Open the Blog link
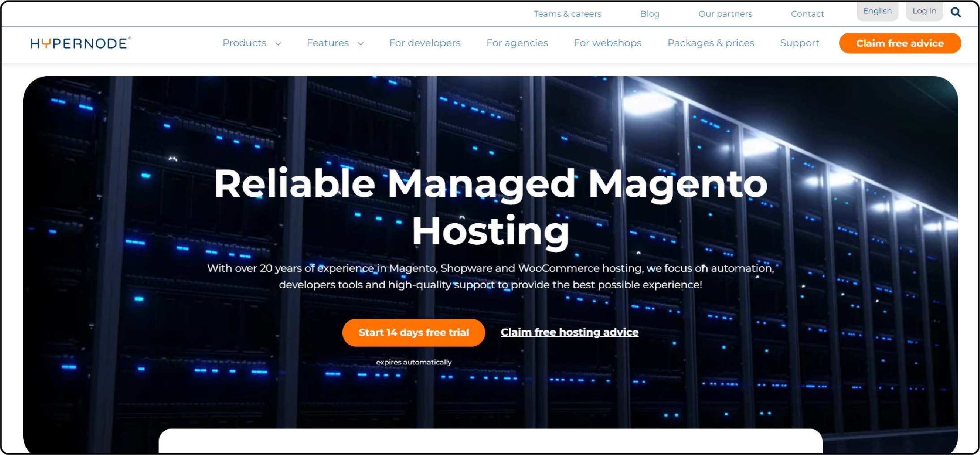The image size is (980, 455). pos(649,14)
